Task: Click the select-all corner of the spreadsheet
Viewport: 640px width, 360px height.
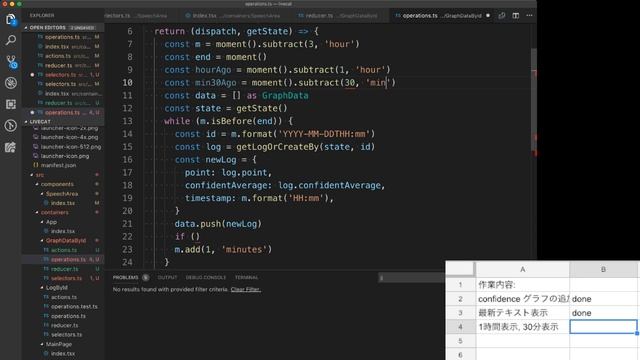Action: click(460, 269)
